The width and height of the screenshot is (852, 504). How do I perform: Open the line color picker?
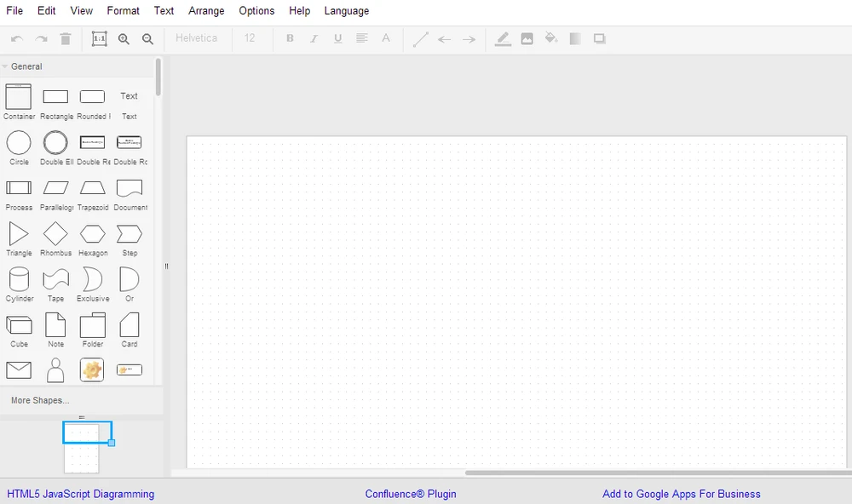pyautogui.click(x=503, y=38)
